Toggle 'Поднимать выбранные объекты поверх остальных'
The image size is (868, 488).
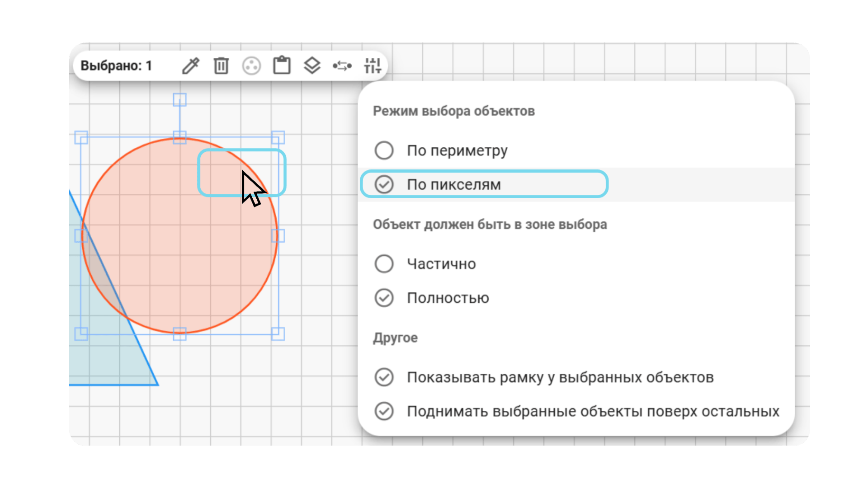tap(576, 411)
